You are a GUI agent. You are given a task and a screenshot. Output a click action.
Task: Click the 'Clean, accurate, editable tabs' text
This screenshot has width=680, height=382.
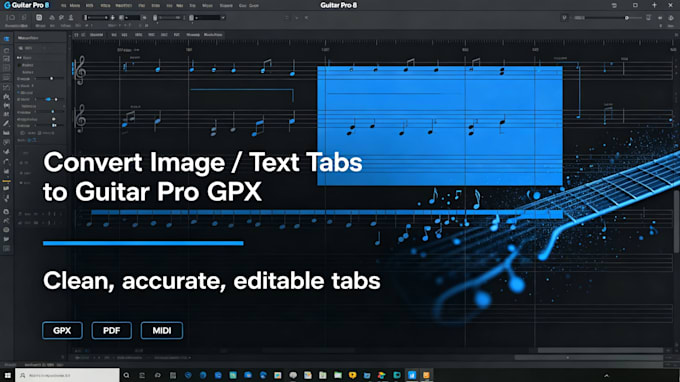coord(212,281)
